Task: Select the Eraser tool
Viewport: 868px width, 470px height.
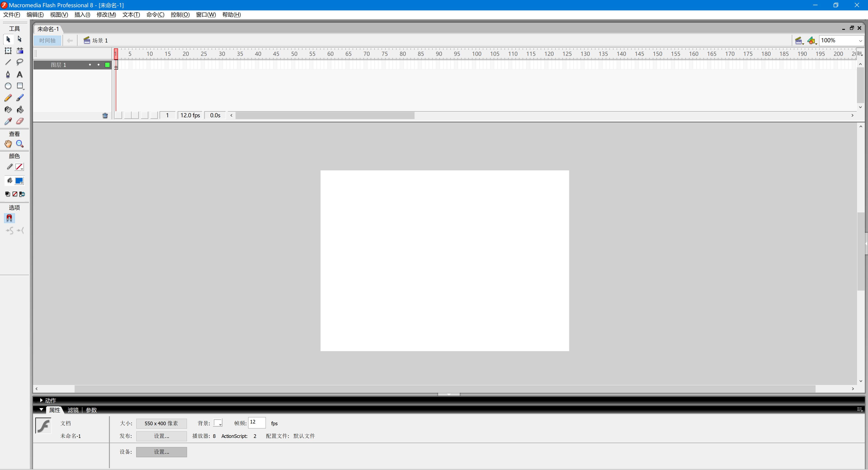Action: 20,121
